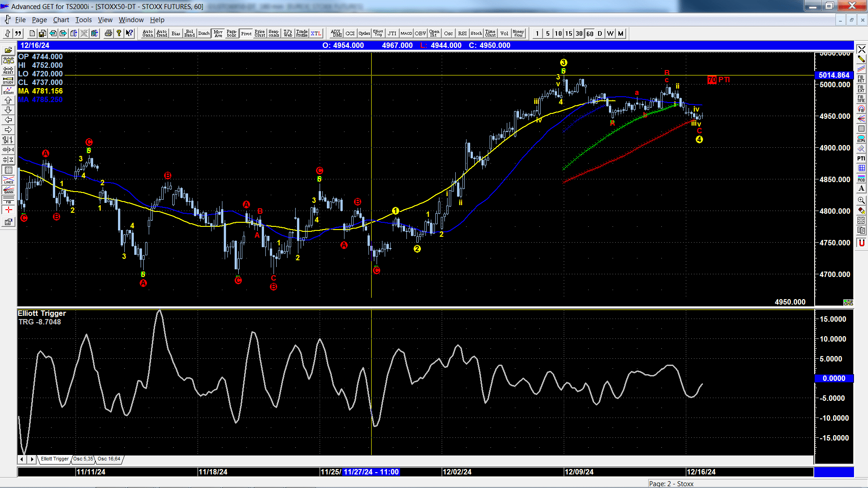Click the Trade Profile button
Viewport: 868px width, 488px height.
coord(302,33)
